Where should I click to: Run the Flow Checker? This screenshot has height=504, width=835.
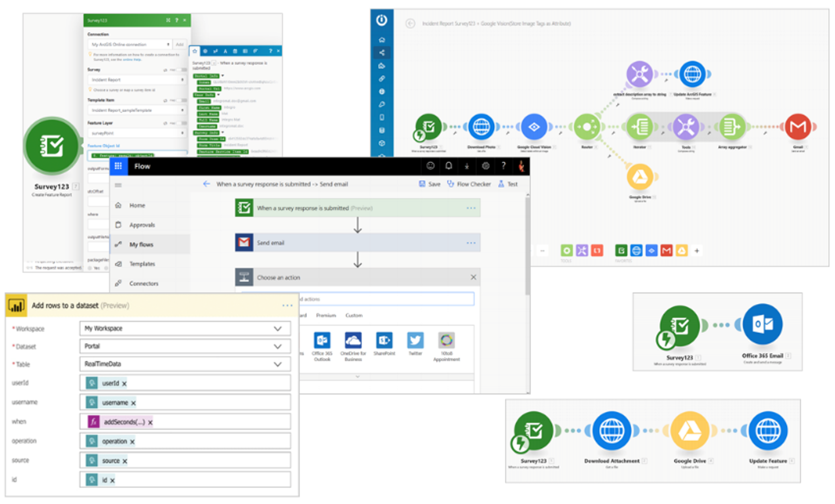click(469, 184)
